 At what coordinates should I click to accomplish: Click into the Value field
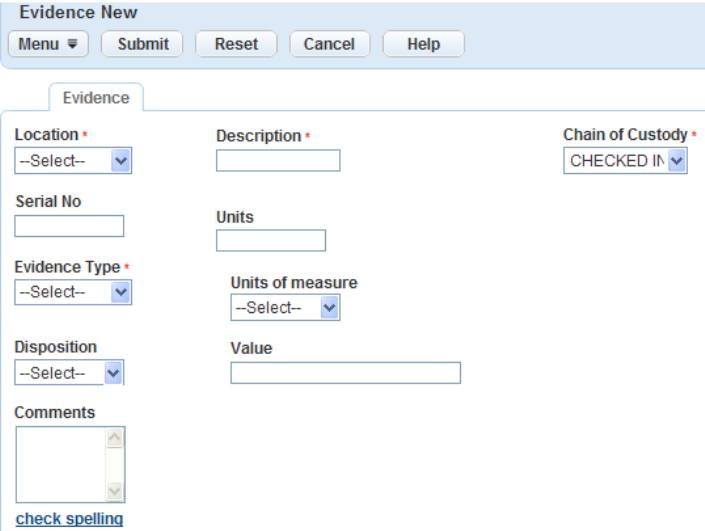345,373
